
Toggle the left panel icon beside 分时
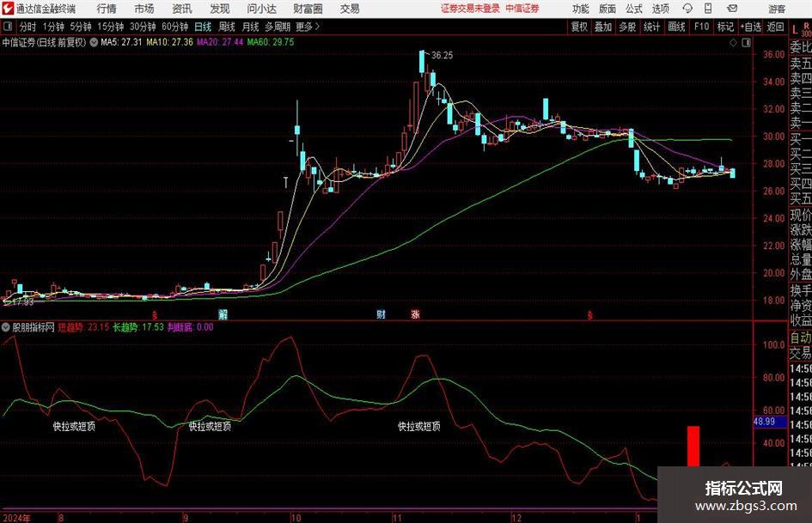7,27
